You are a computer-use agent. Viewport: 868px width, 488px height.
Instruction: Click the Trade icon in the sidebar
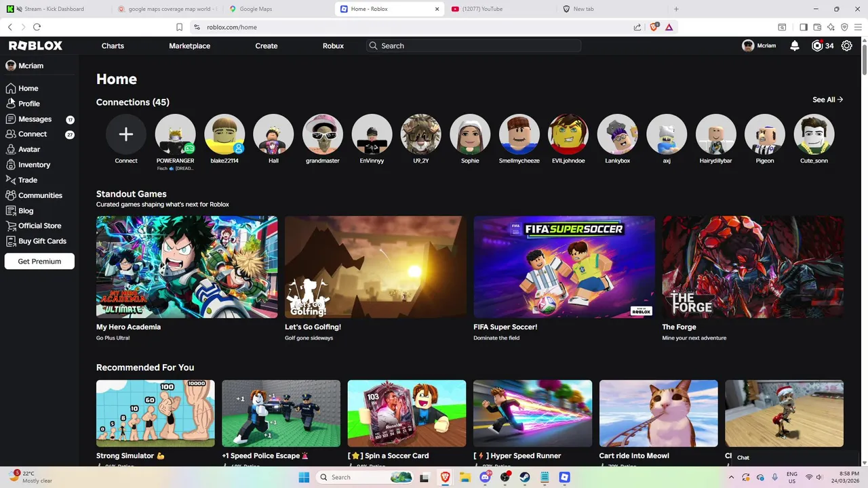[x=11, y=180]
